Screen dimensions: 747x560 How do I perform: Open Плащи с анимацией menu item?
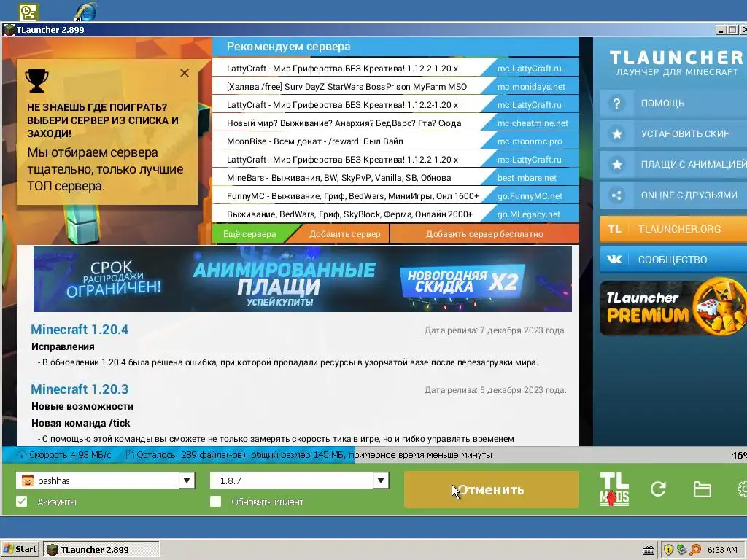(x=673, y=164)
